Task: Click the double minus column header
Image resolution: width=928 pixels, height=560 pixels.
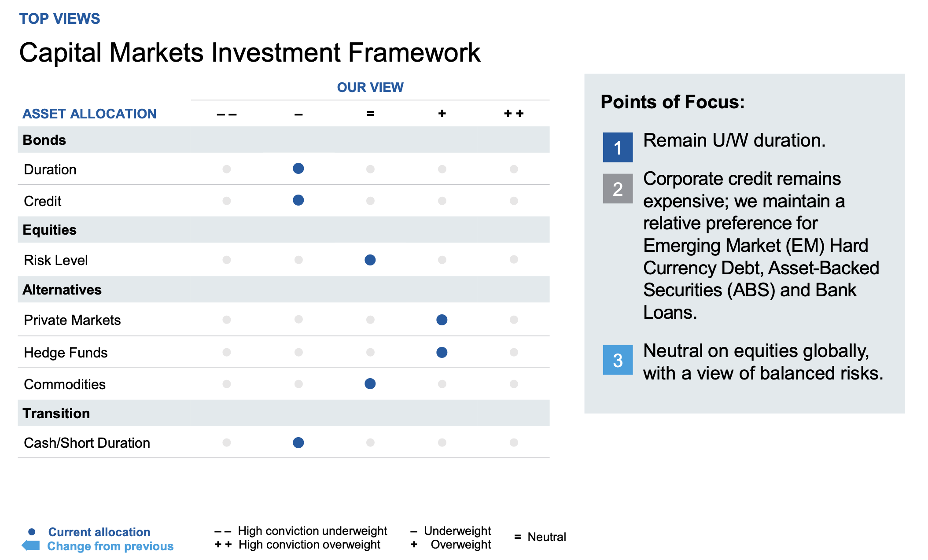Action: [227, 114]
